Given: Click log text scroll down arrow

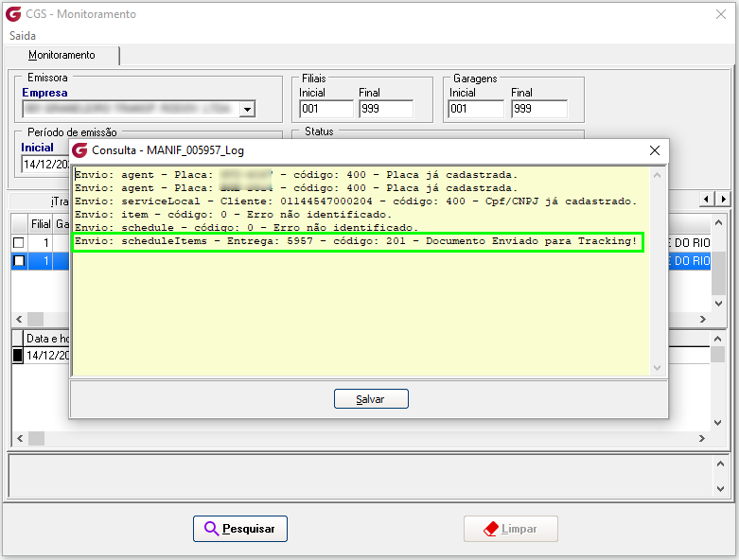Looking at the screenshot, I should pyautogui.click(x=657, y=368).
